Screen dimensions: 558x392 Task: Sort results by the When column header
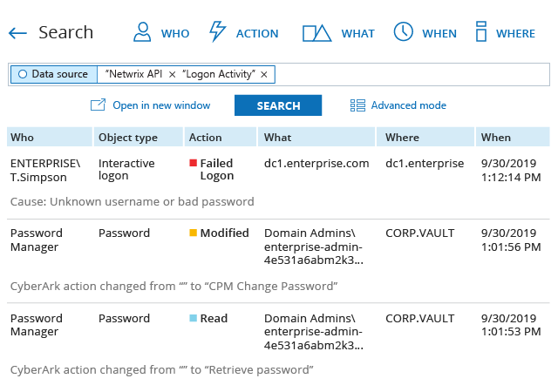pyautogui.click(x=496, y=138)
